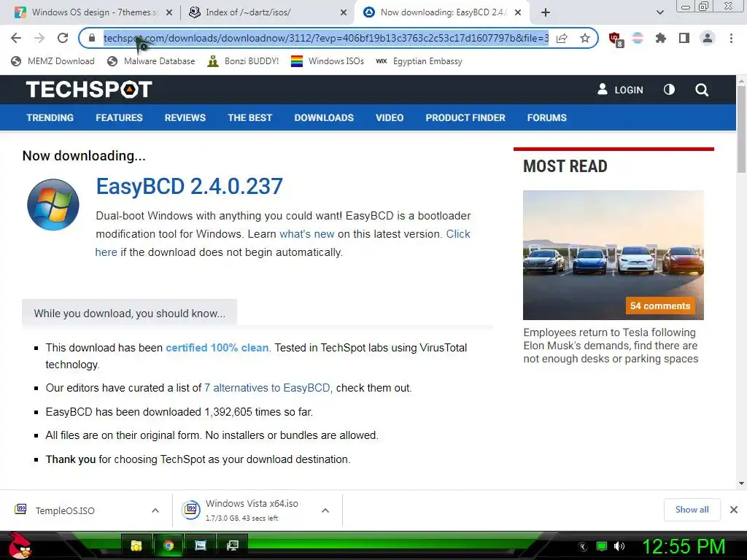Open the REVIEWS menu item
This screenshot has height=560, width=747.
tap(185, 117)
